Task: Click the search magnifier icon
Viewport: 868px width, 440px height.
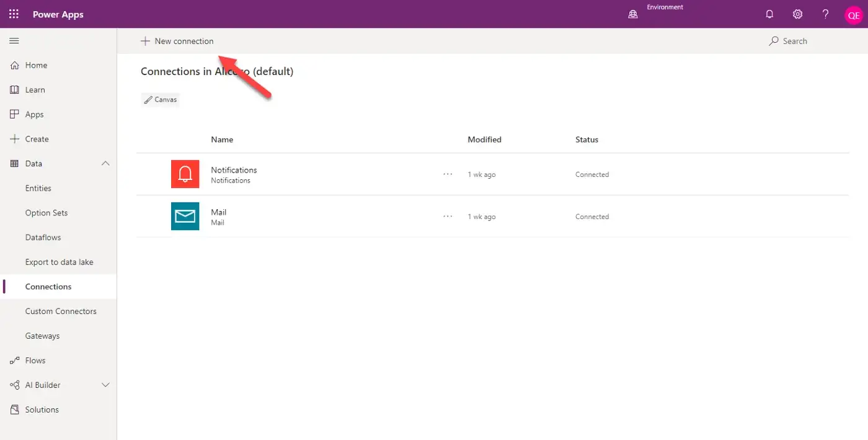Action: (x=774, y=41)
